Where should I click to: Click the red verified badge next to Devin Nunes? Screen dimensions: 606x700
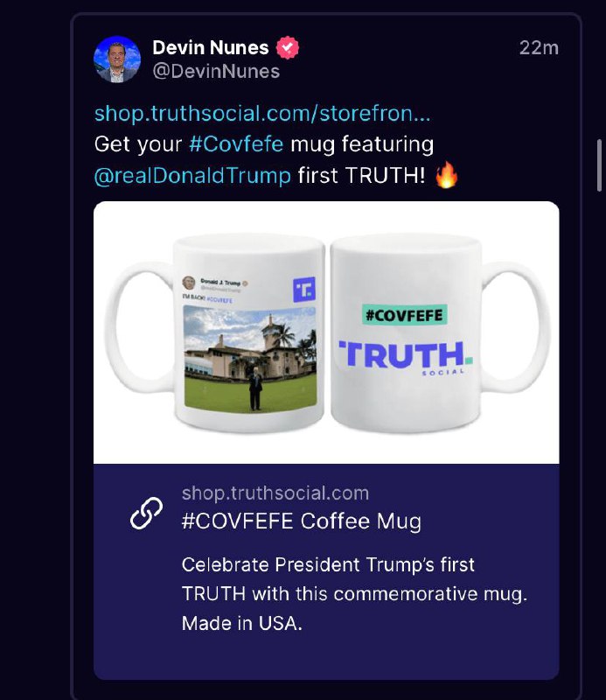pos(288,47)
